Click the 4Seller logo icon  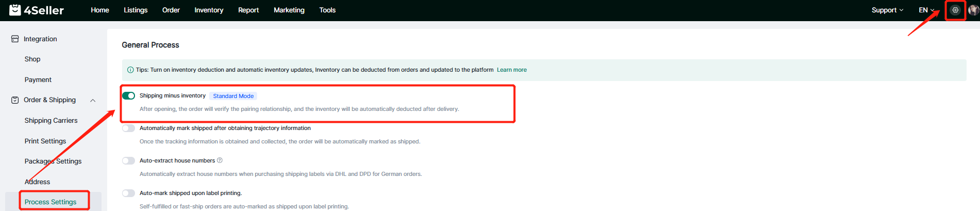pos(15,10)
